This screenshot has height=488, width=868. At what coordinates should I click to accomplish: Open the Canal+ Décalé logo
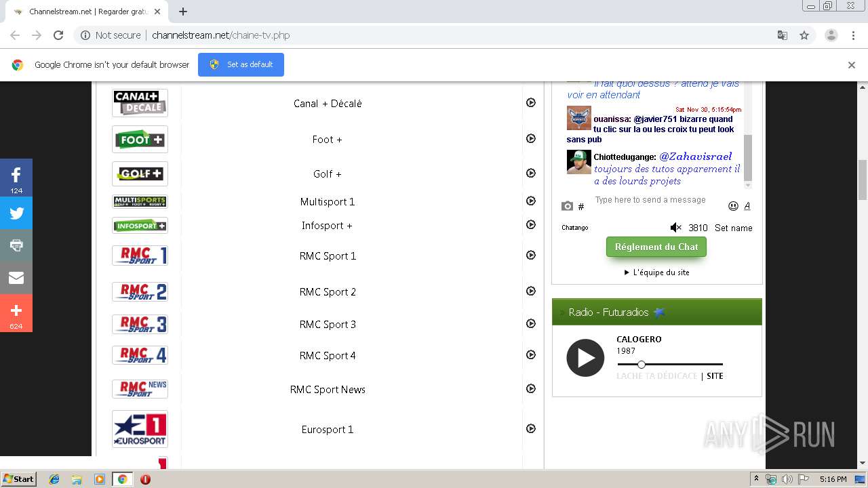coord(140,103)
